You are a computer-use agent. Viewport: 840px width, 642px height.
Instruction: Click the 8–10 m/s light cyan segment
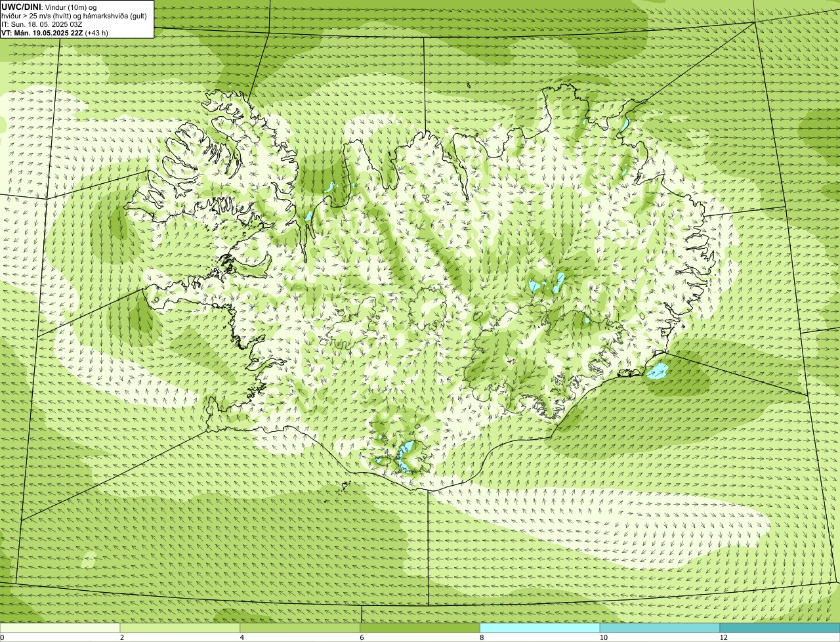click(x=540, y=628)
